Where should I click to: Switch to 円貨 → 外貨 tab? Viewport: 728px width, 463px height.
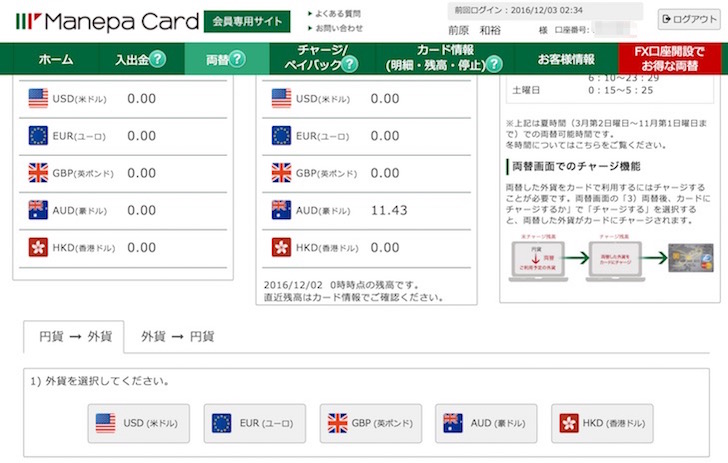coord(74,337)
